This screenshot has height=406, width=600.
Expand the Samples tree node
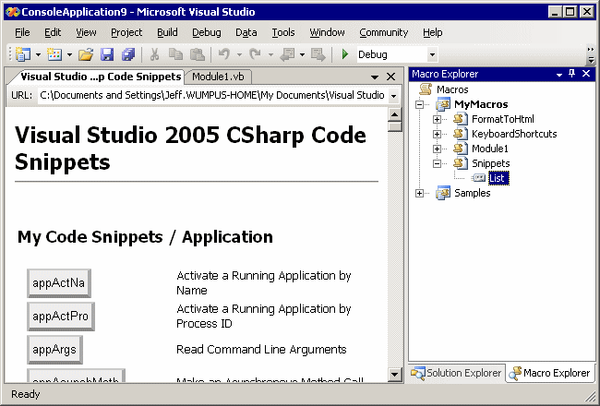point(420,193)
